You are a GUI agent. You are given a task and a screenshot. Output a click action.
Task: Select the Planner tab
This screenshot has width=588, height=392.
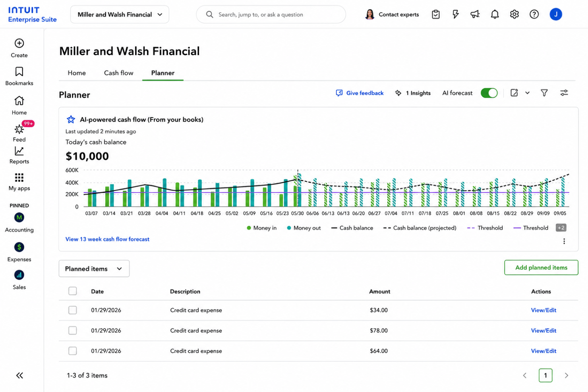pyautogui.click(x=163, y=73)
